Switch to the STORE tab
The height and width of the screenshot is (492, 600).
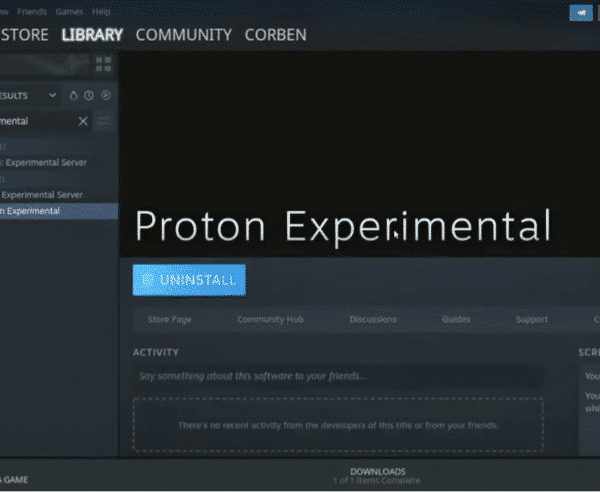point(24,35)
